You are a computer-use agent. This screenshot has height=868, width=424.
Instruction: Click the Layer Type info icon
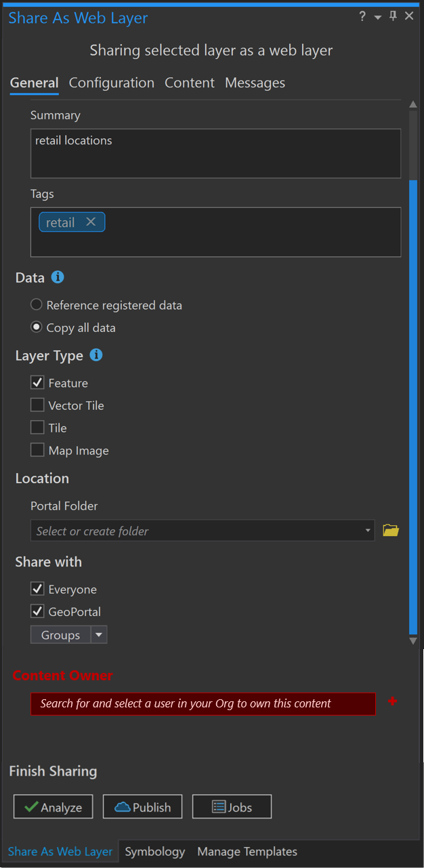[96, 355]
